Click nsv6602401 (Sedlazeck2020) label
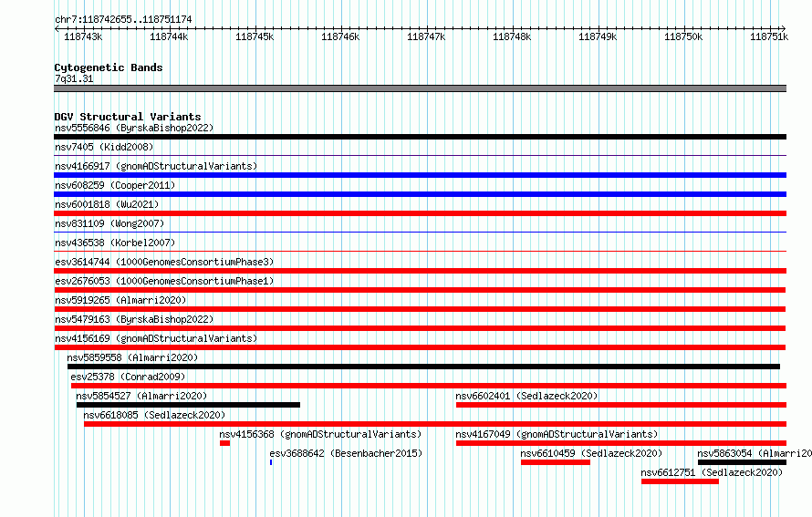The image size is (812, 517). point(526,396)
